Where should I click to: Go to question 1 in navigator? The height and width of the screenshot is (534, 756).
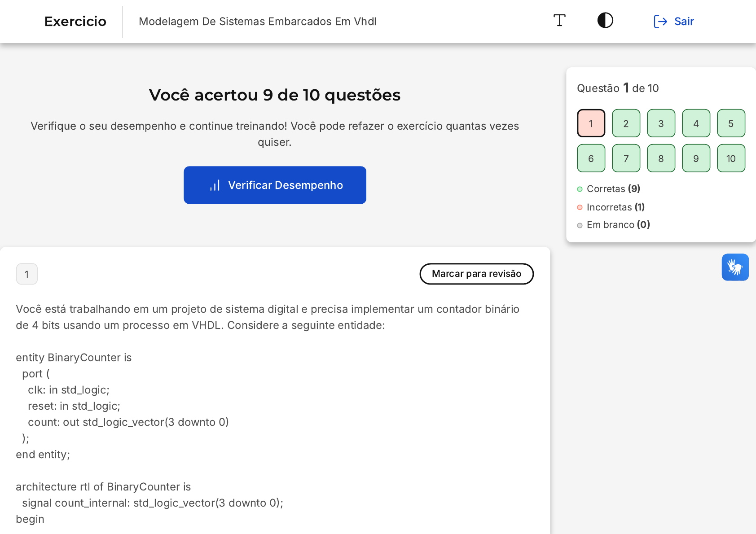591,123
